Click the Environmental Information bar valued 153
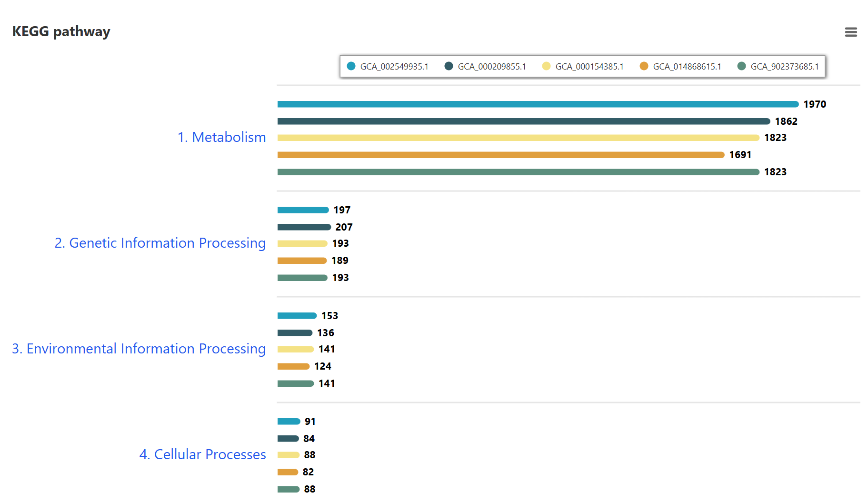Screen dimensions: 868x503 (297, 316)
